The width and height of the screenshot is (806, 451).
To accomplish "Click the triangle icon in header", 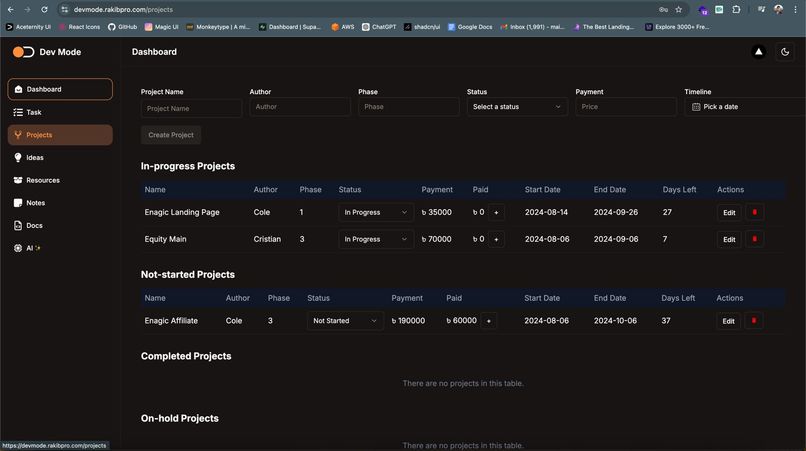I will click(758, 52).
